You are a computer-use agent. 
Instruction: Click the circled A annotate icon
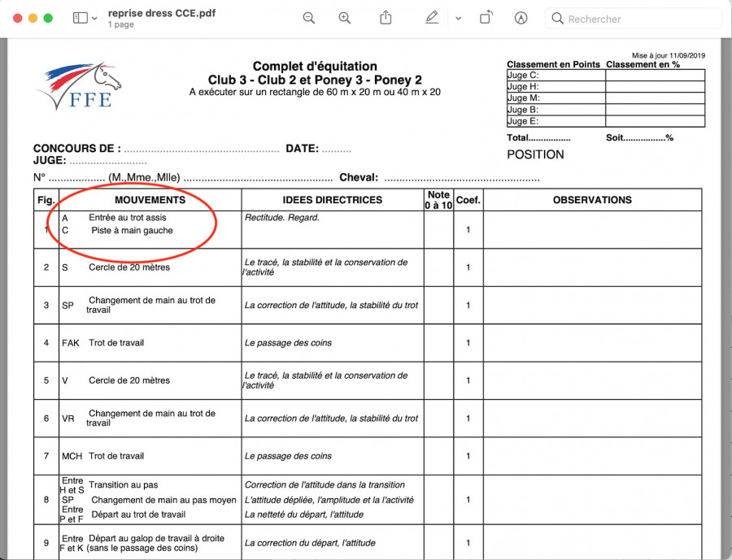point(521,18)
